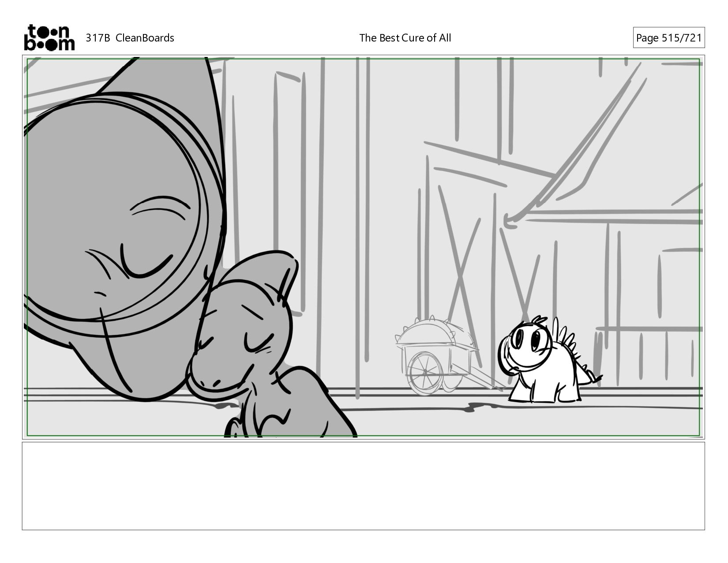Click the title 'The Best Cure of All'
728x563 pixels.
[405, 38]
